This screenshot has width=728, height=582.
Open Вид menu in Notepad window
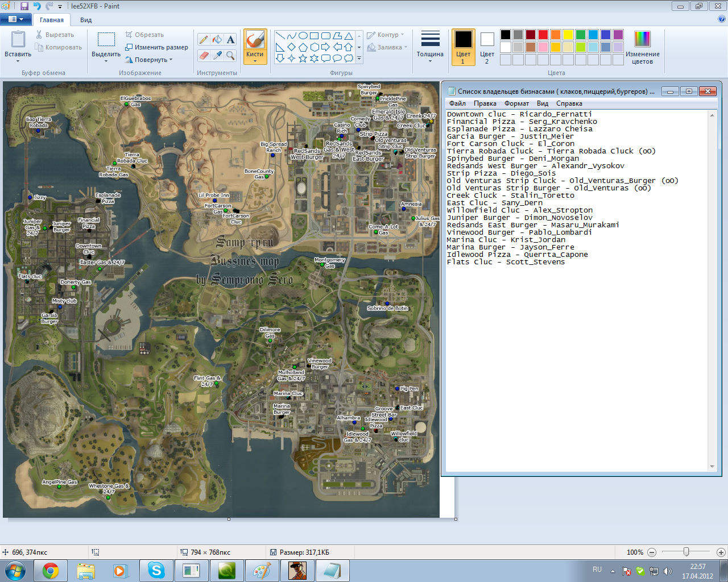click(543, 103)
